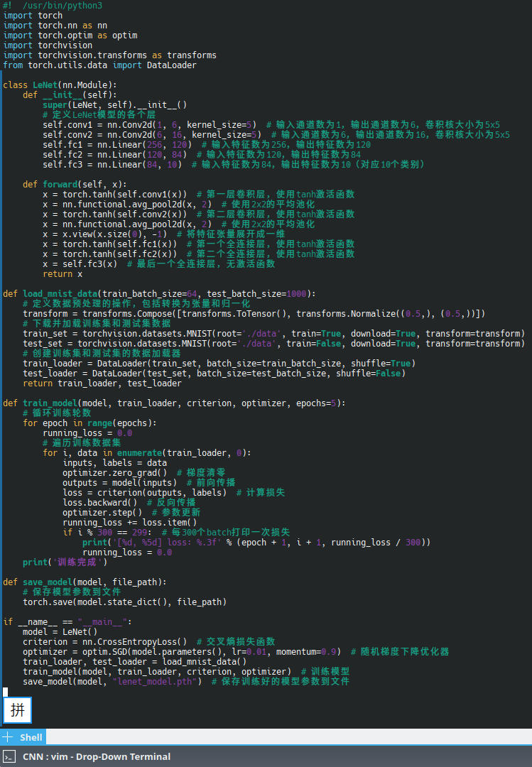
Task: Click the 'import torch.optim as optim' line
Action: 70,36
